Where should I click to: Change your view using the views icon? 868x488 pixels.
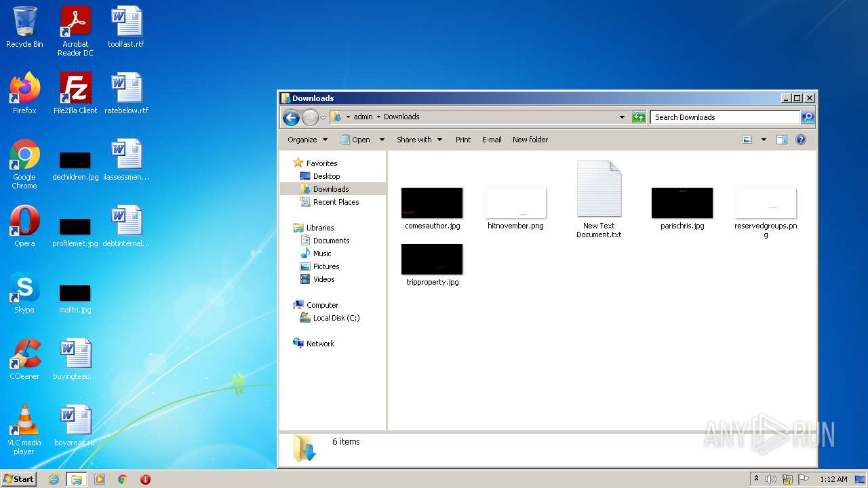pos(747,140)
